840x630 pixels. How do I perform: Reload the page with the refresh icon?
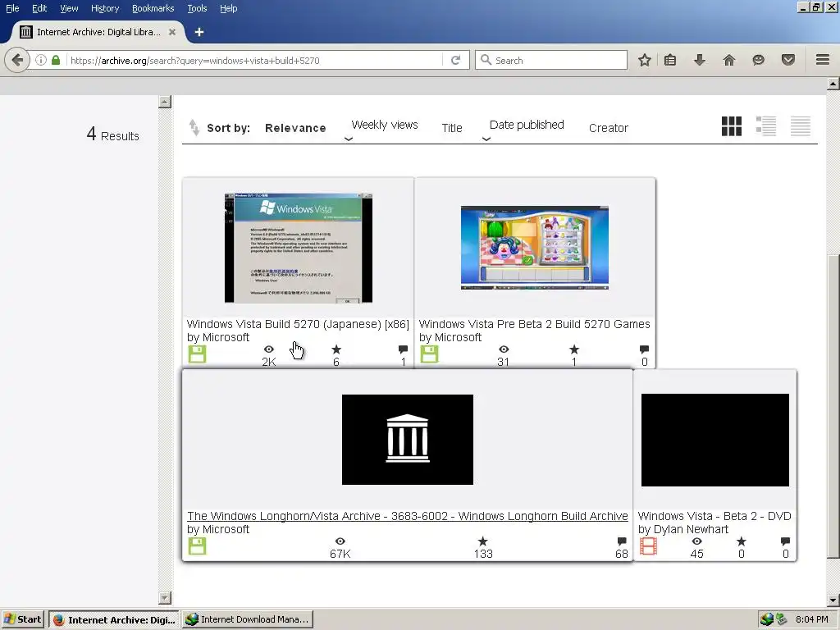coord(456,60)
